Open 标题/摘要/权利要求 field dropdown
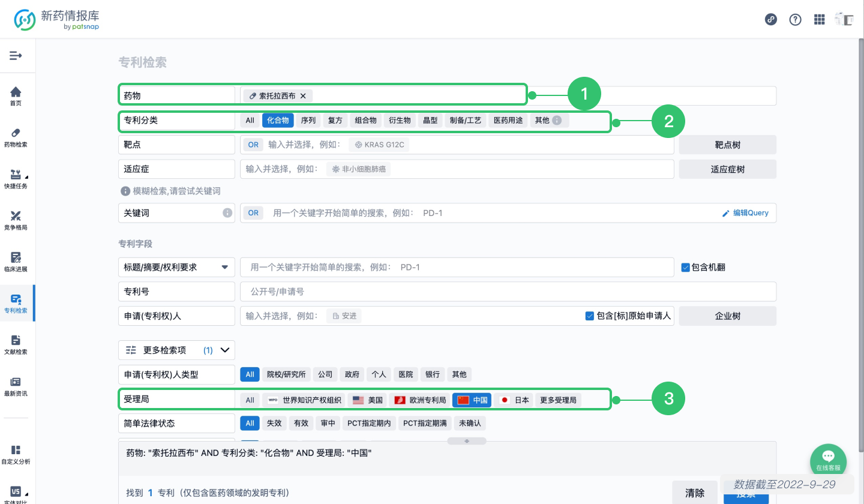 pos(176,267)
